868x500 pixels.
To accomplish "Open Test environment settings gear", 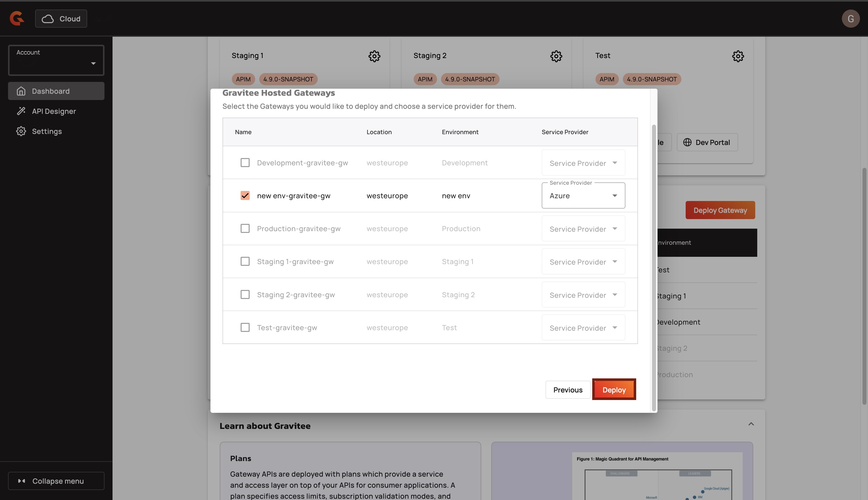I will pos(738,56).
